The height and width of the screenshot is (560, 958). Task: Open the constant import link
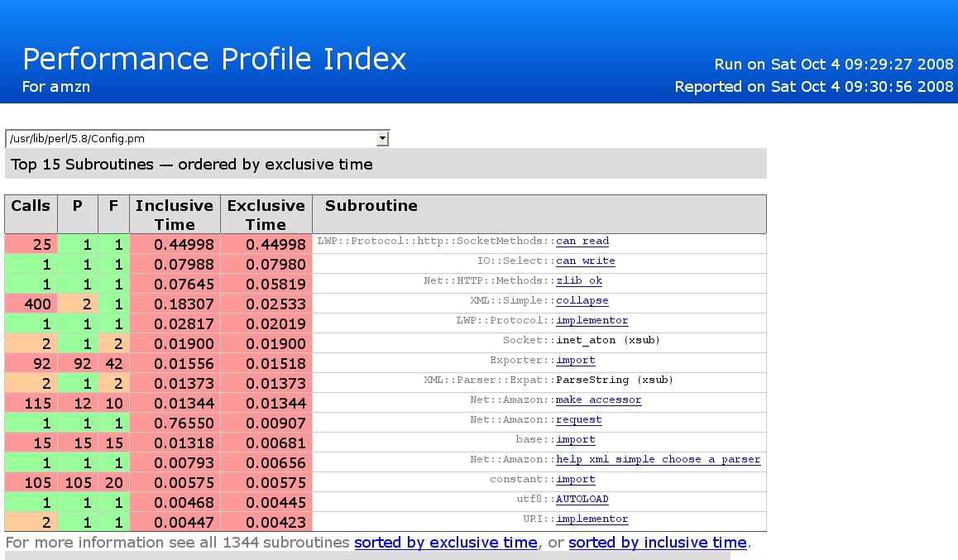tap(576, 479)
